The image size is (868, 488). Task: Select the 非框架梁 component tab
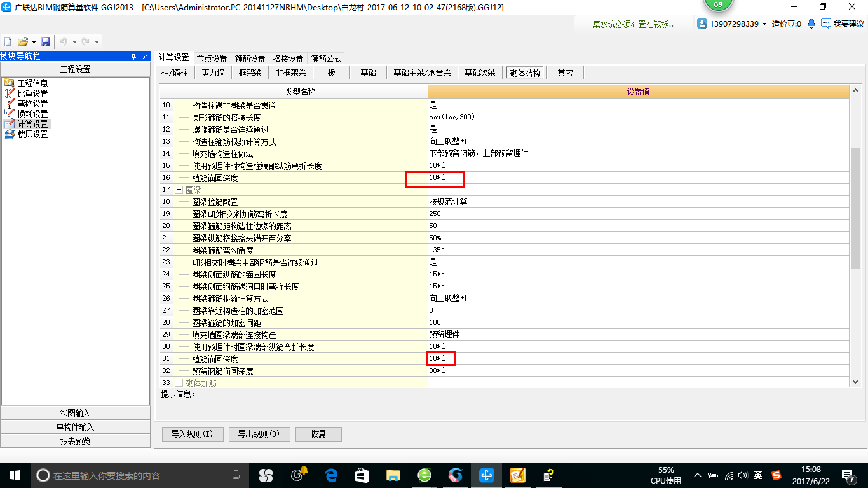point(290,72)
